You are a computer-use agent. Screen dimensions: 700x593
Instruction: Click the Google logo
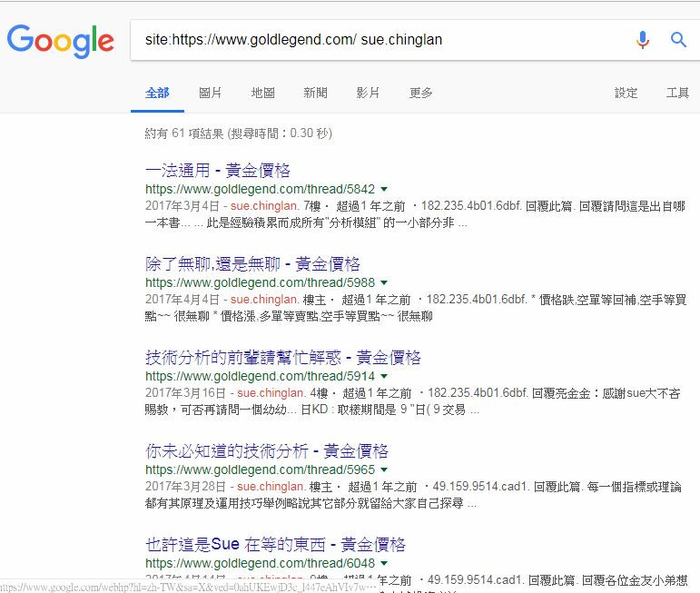60,41
